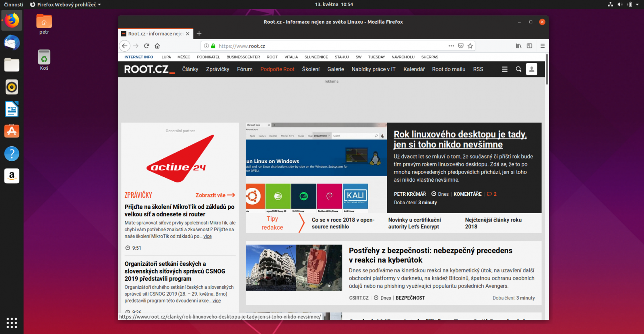644x334 pixels.
Task: Click Činnosti activities overview
Action: [x=14, y=4]
